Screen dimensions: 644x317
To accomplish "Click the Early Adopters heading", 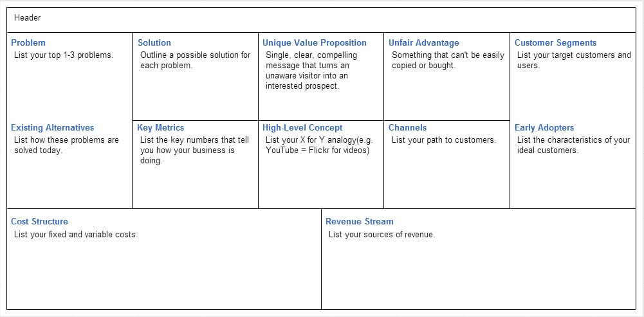I will [544, 127].
